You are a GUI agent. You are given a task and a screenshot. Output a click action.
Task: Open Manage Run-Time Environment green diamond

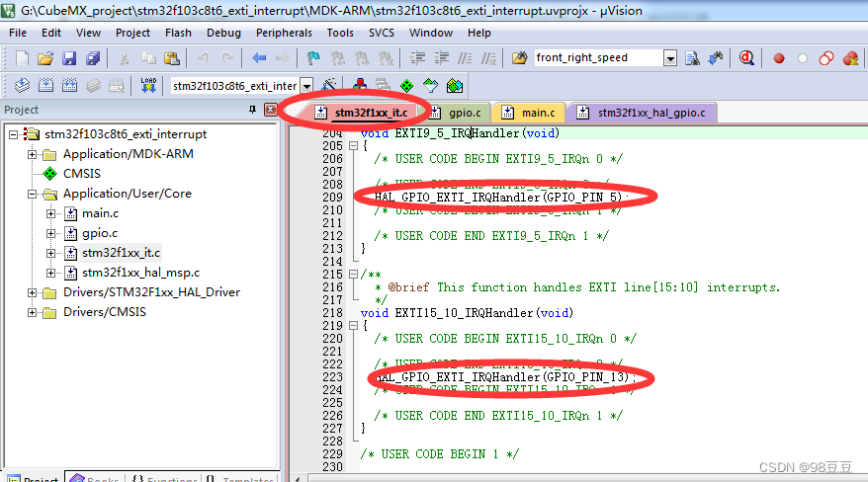point(407,86)
